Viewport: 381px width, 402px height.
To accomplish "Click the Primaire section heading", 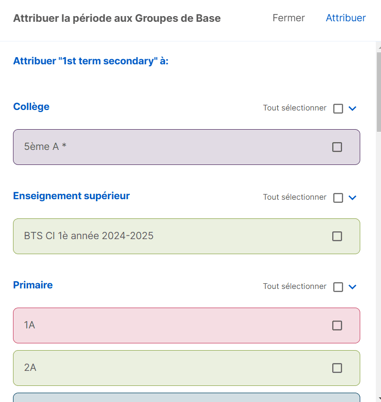I will click(x=33, y=285).
